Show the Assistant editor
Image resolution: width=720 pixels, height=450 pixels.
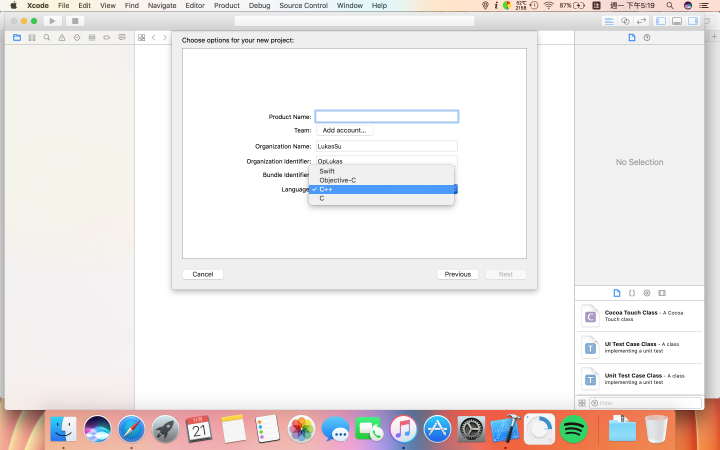[625, 21]
